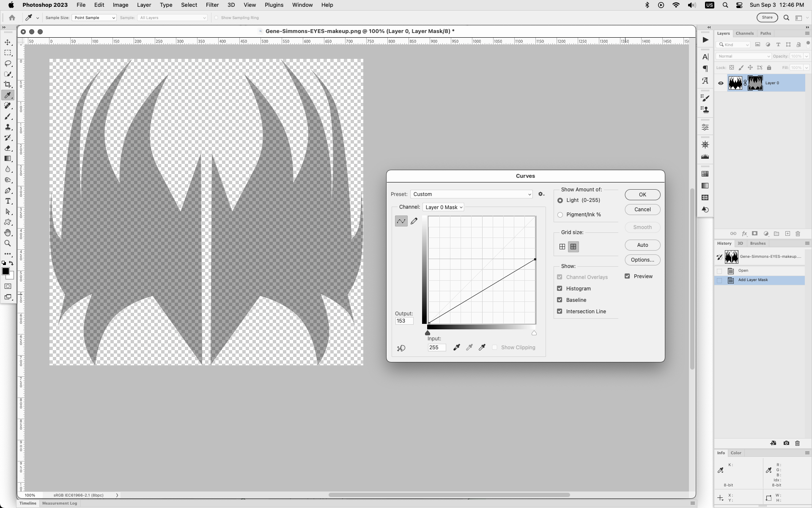Hide the Layer 0 visibility

[x=721, y=83]
